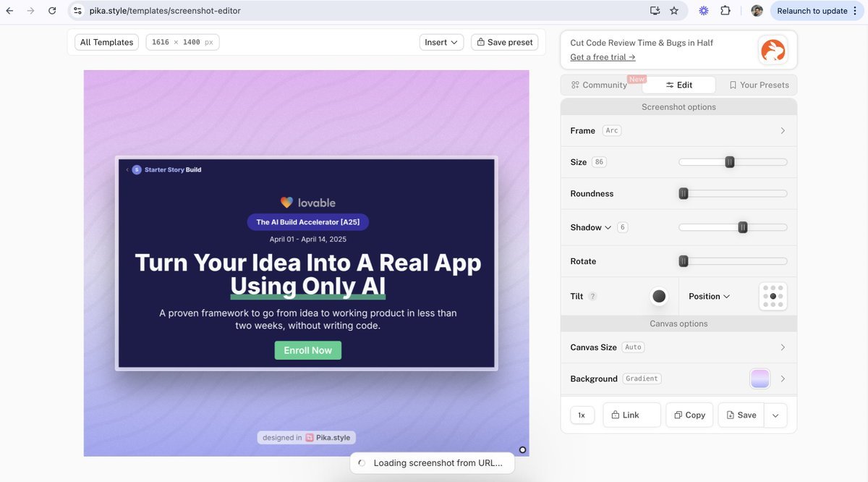Viewport: 868px width, 482px height.
Task: Go back with the browser back arrow
Action: tap(9, 11)
